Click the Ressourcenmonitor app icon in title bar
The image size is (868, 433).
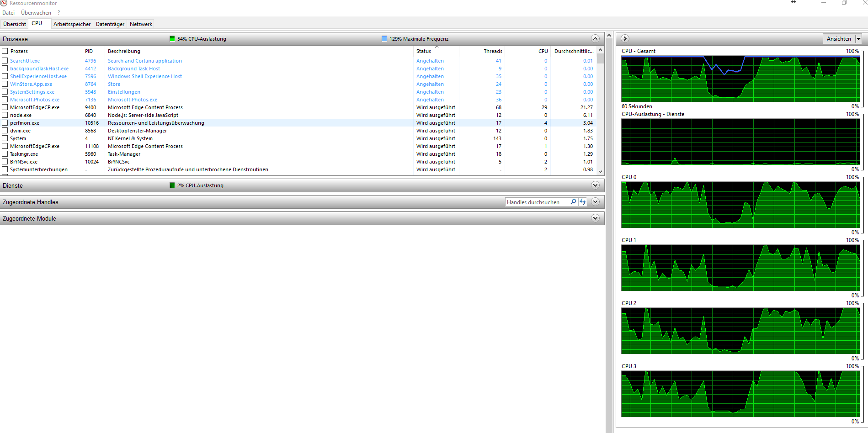click(4, 3)
